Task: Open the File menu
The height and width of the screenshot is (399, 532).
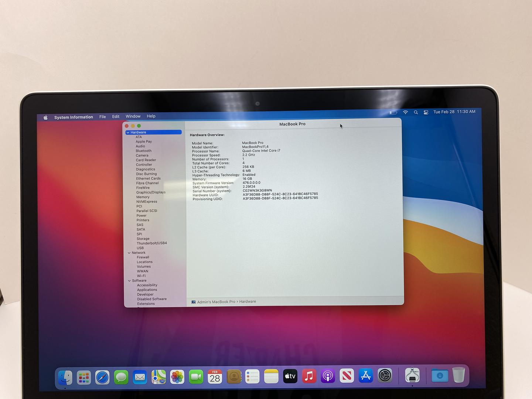Action: click(x=102, y=117)
